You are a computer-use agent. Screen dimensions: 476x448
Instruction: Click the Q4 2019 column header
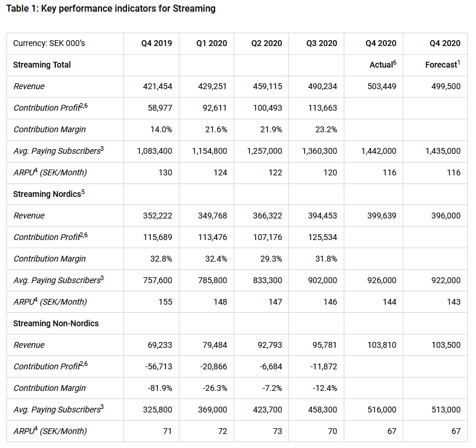[156, 43]
